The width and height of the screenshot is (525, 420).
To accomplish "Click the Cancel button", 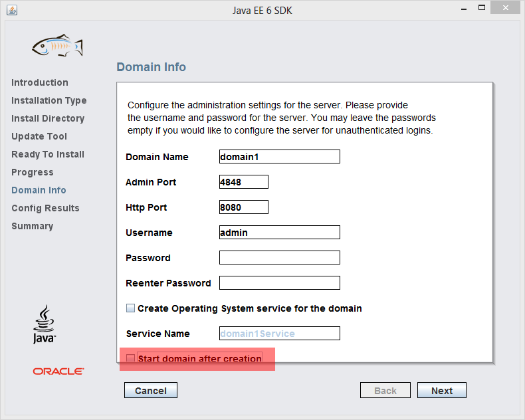I will (x=151, y=390).
